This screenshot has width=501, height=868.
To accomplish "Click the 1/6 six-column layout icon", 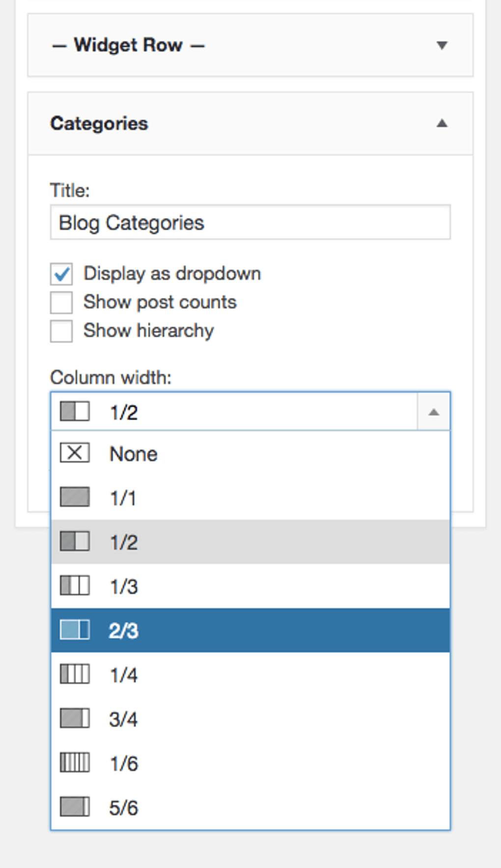I will point(74,762).
